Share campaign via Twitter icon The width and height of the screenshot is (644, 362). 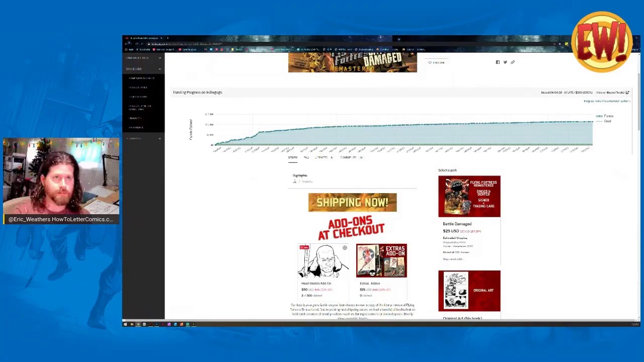[x=505, y=62]
